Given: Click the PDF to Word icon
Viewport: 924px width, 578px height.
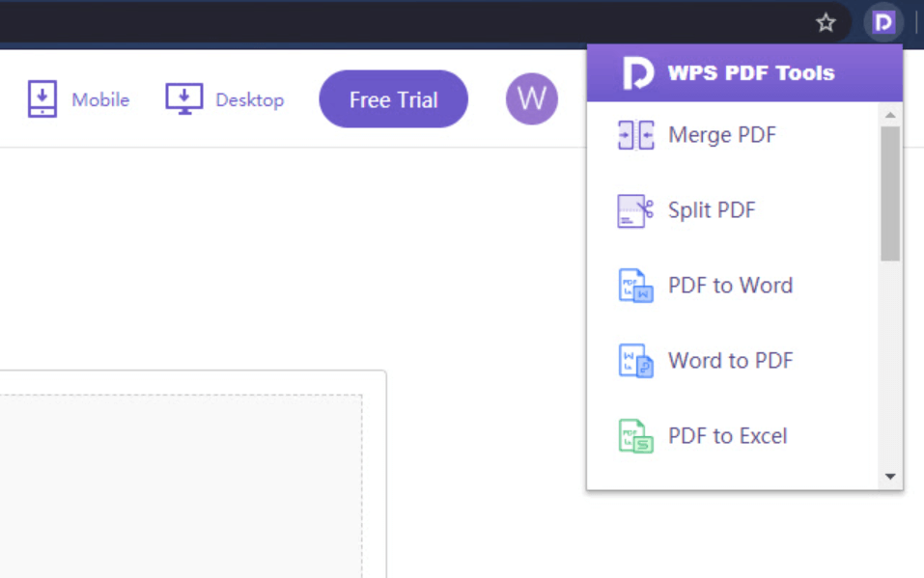Looking at the screenshot, I should (636, 286).
